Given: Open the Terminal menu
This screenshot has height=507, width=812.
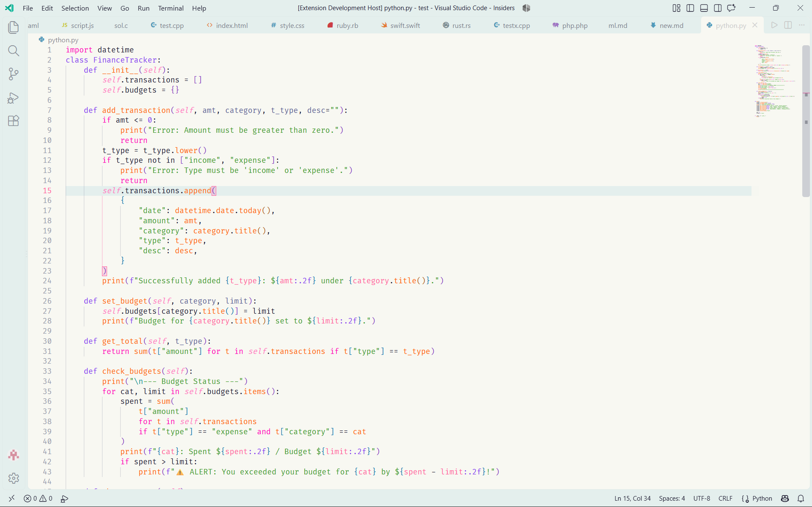Looking at the screenshot, I should tap(171, 8).
